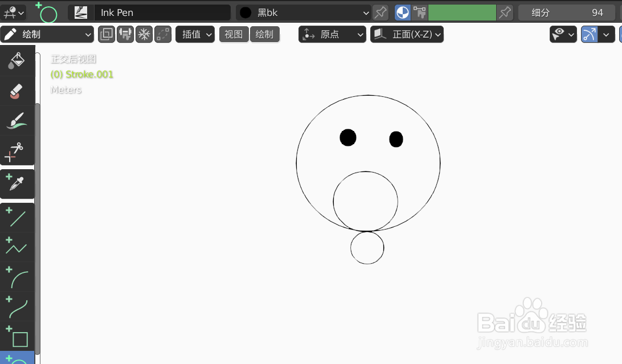Open the editor type dropdown
This screenshot has height=364, width=622.
[x=14, y=13]
